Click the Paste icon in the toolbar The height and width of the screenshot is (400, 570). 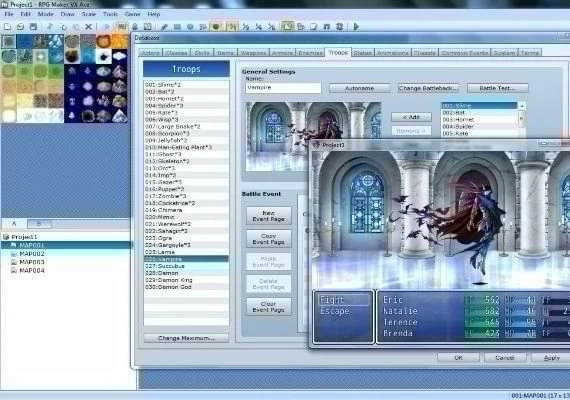pyautogui.click(x=76, y=27)
